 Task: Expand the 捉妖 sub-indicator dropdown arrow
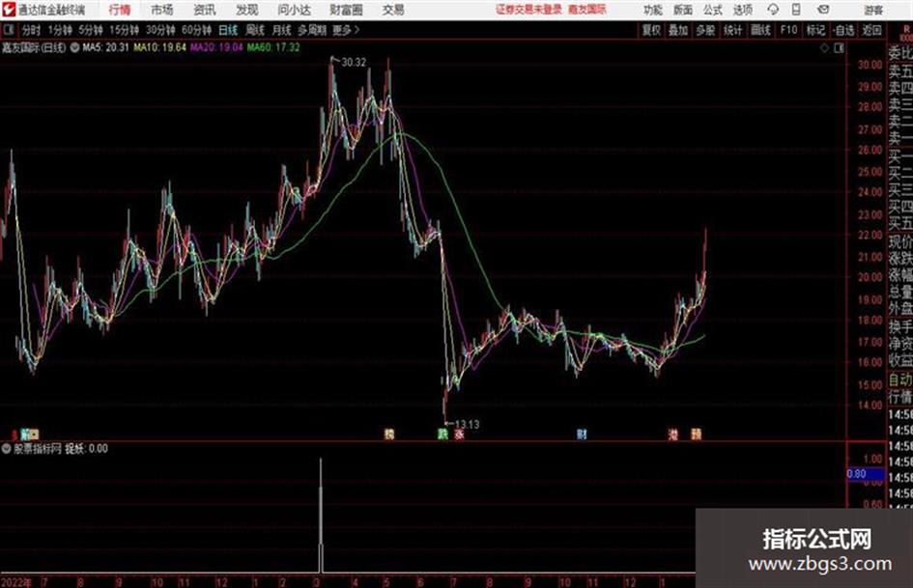pyautogui.click(x=6, y=448)
